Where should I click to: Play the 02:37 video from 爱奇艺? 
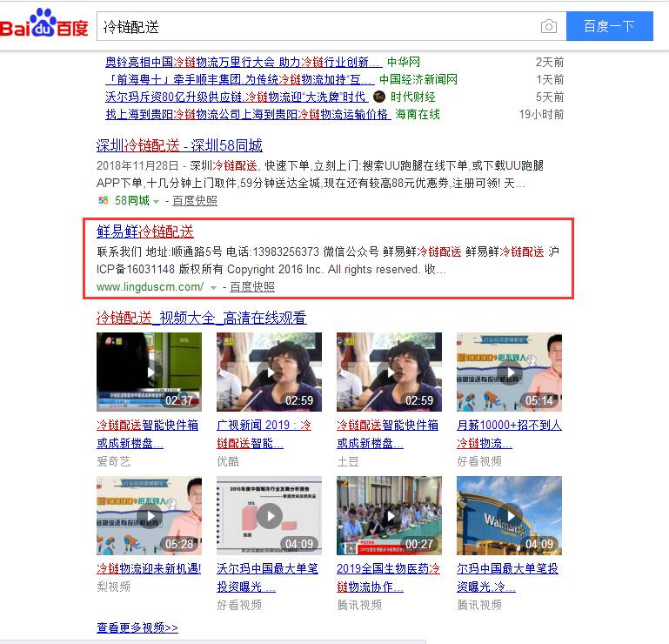click(x=149, y=372)
